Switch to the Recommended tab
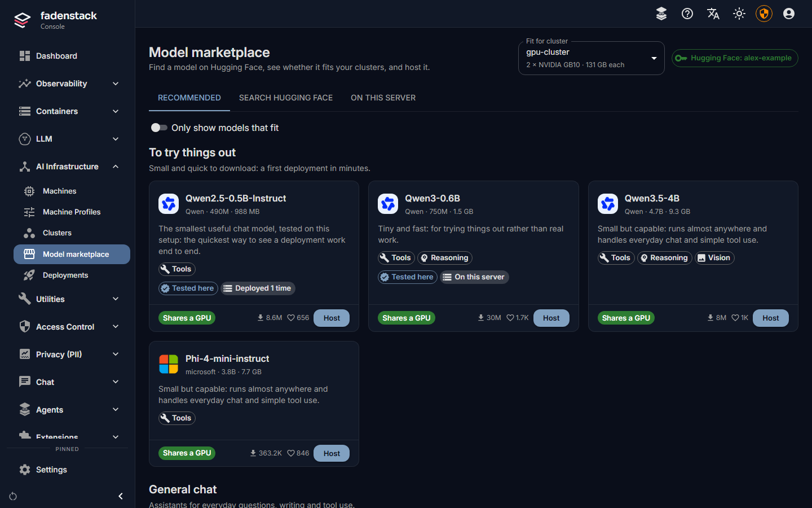This screenshot has width=812, height=508. (x=189, y=98)
